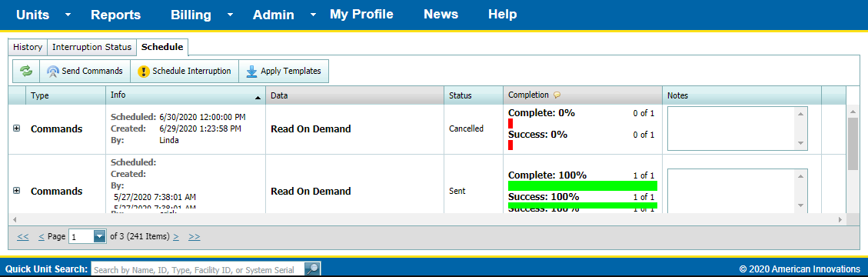Click Notes field in Sent row
The image size is (868, 277).
pyautogui.click(x=737, y=191)
